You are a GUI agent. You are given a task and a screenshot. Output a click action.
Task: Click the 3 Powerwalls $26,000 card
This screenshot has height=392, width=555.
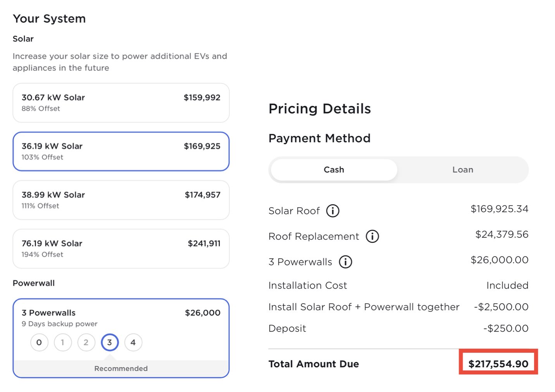tap(121, 317)
